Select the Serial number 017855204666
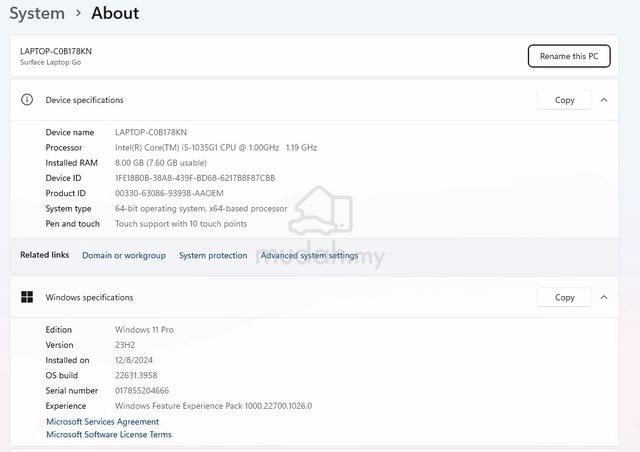 point(142,391)
